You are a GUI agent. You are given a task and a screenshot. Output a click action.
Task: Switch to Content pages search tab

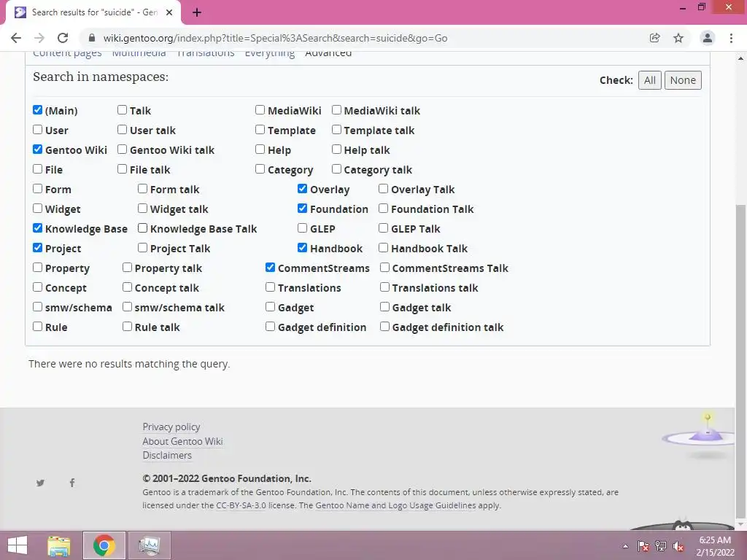click(x=67, y=54)
